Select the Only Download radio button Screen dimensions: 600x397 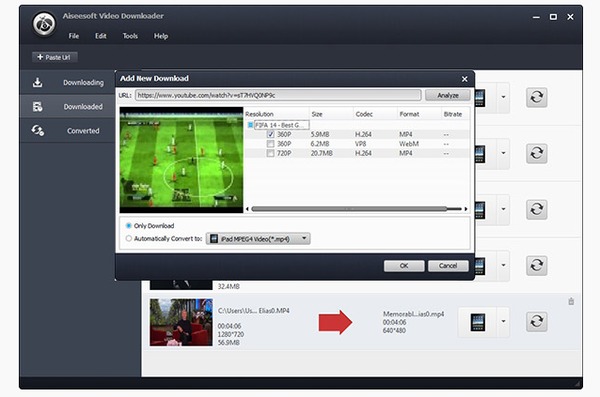(x=129, y=226)
